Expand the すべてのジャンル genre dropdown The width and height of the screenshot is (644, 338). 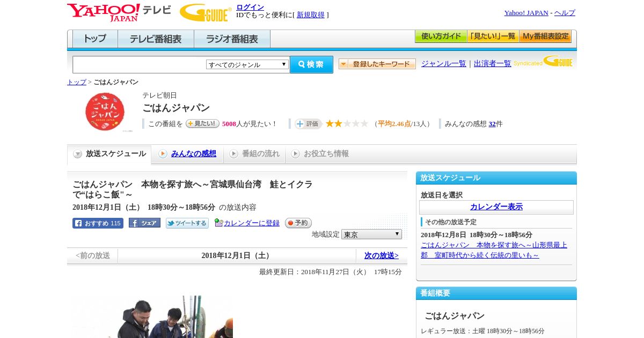[247, 64]
